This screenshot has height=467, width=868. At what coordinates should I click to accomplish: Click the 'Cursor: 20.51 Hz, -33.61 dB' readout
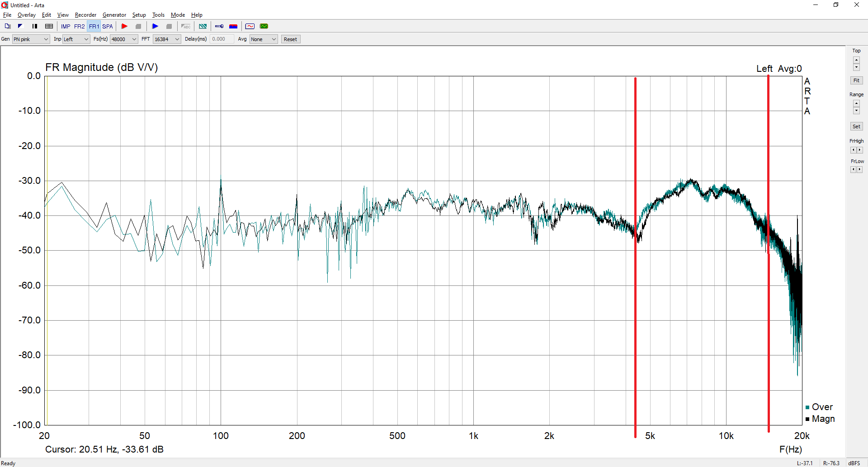point(104,449)
